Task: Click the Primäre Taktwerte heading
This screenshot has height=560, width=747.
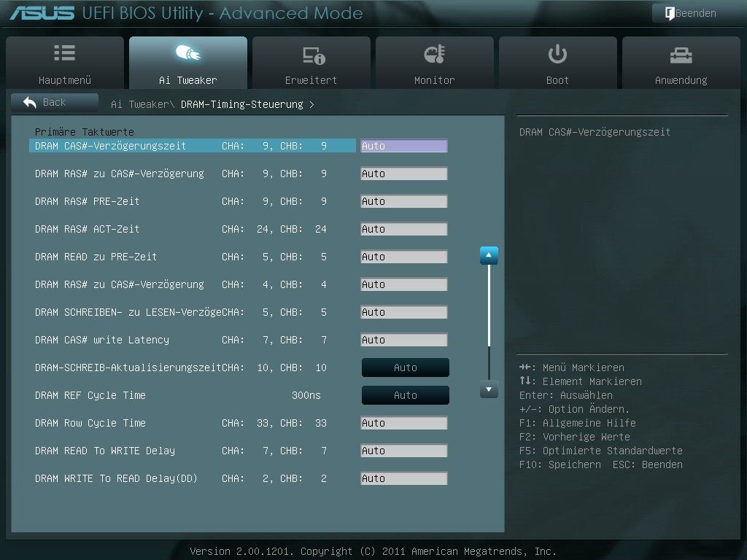Action: point(85,132)
